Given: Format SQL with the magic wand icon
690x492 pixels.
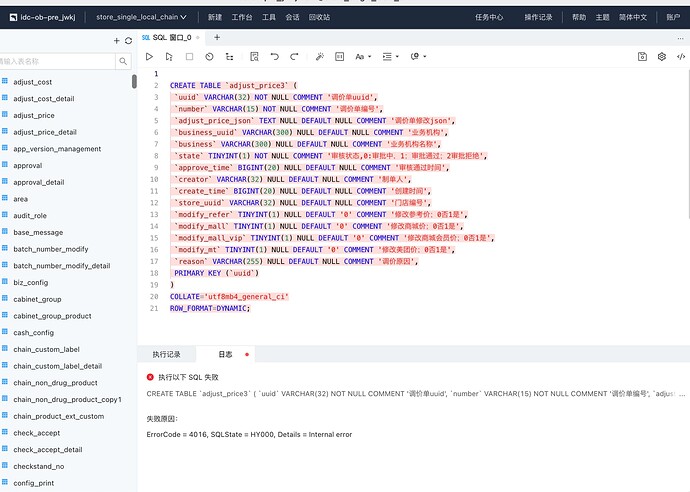Looking at the screenshot, I should pos(320,56).
